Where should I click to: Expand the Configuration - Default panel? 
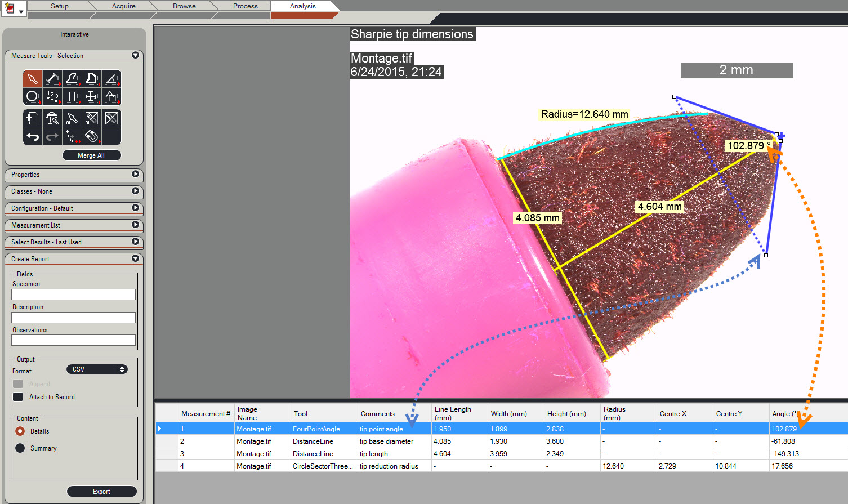[x=135, y=208]
